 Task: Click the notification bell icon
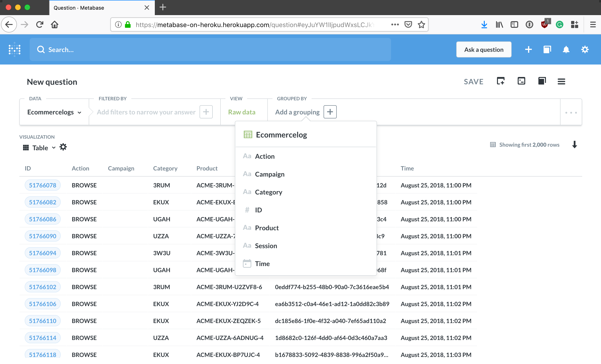tap(566, 49)
